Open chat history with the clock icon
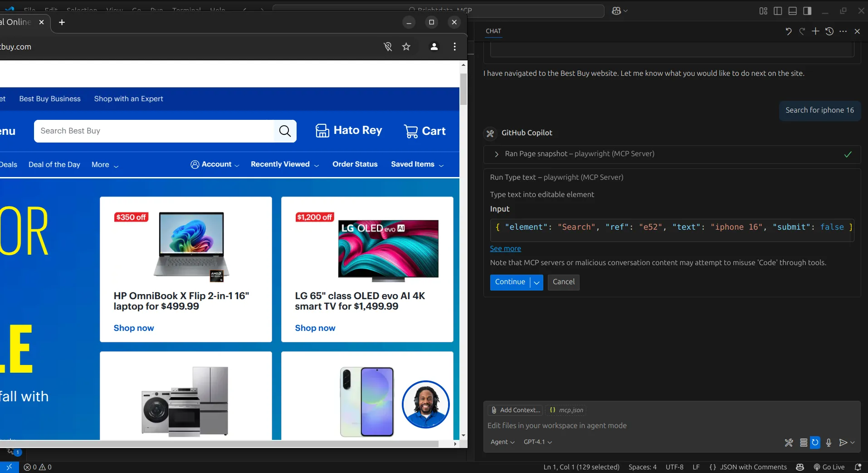This screenshot has width=868, height=473. [829, 31]
